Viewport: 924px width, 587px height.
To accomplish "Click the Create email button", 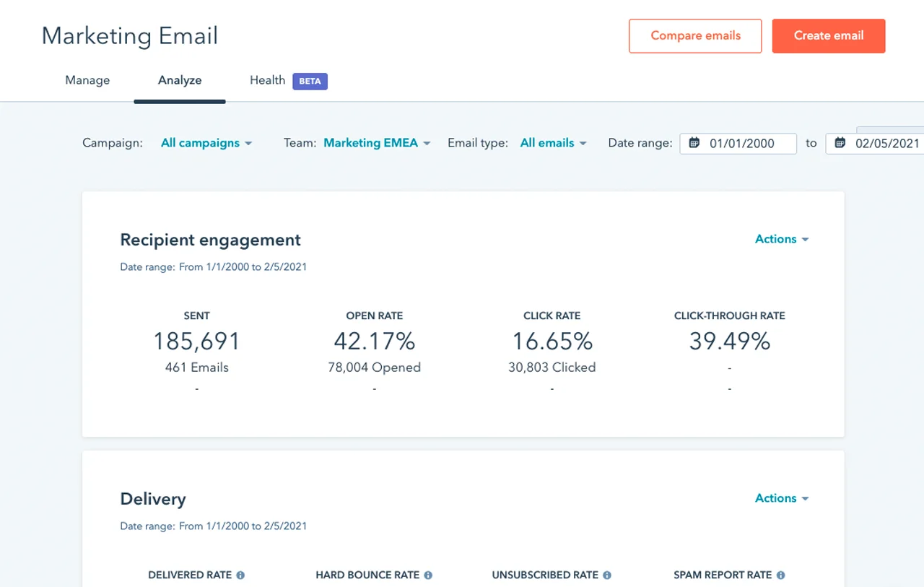I will point(828,35).
